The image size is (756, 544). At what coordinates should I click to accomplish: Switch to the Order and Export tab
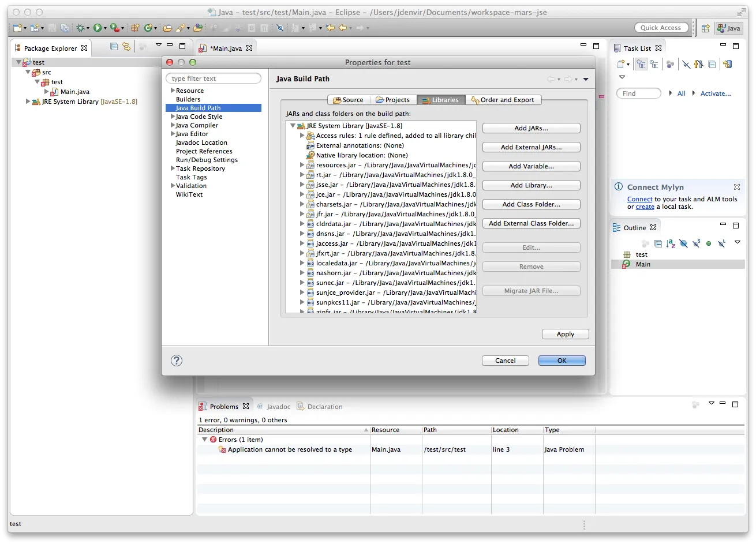pyautogui.click(x=503, y=100)
